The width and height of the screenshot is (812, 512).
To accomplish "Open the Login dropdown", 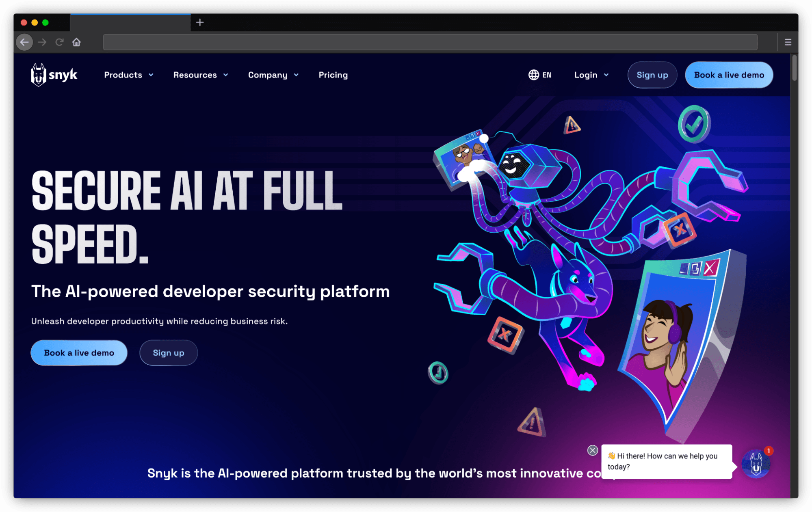I will click(x=591, y=75).
